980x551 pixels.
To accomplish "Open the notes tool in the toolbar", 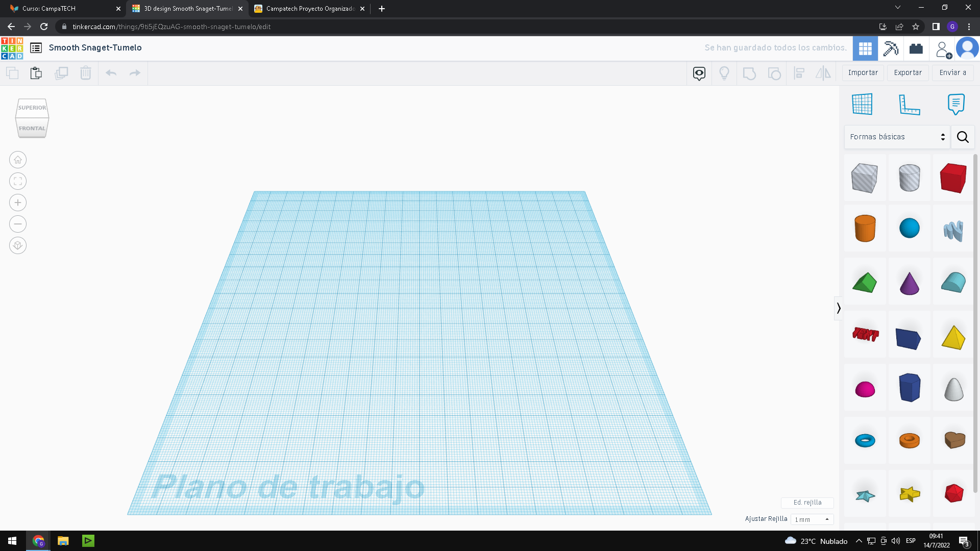I will click(x=699, y=73).
